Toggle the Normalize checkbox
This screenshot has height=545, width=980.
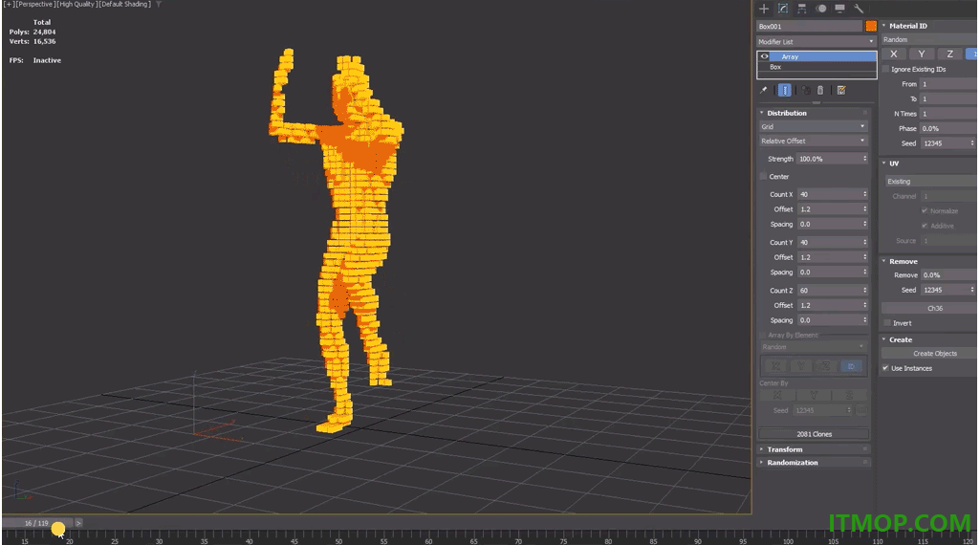pos(925,210)
